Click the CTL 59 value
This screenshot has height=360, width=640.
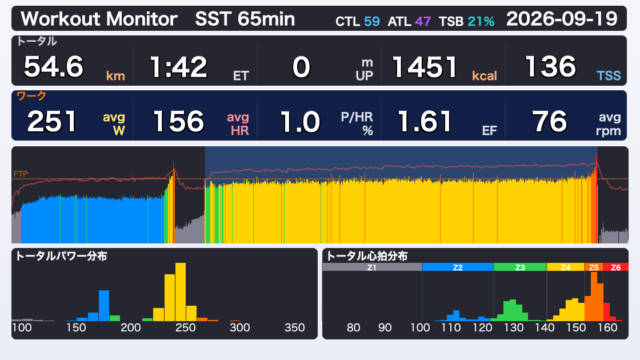point(358,21)
